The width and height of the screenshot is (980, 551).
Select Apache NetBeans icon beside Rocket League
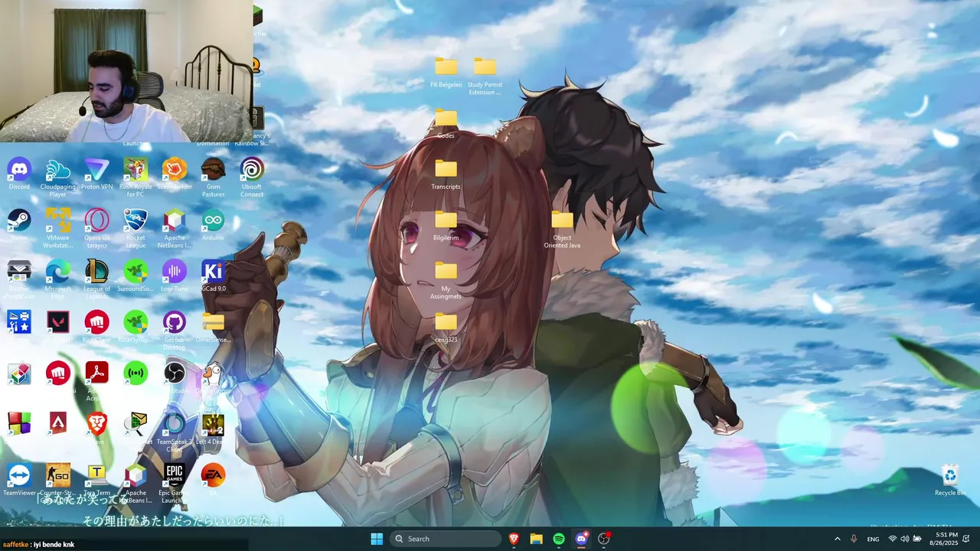tap(175, 229)
